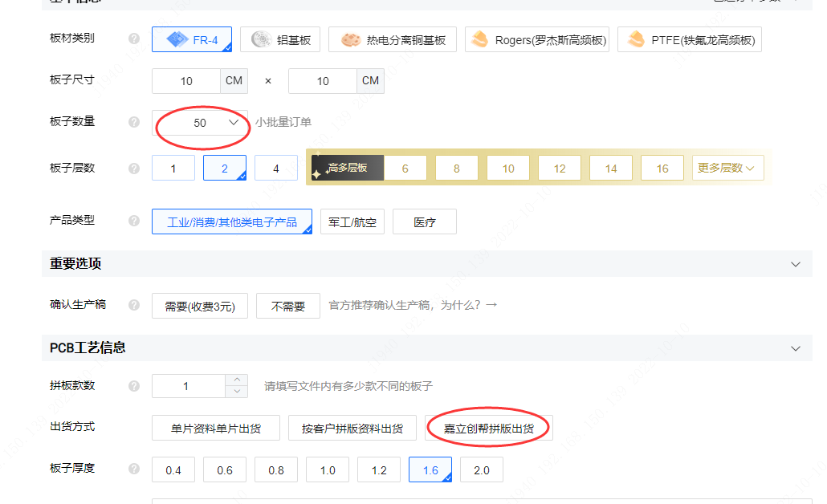This screenshot has width=827, height=504.
Task: Click help icon beside 确认生产稿
Action: (134, 306)
